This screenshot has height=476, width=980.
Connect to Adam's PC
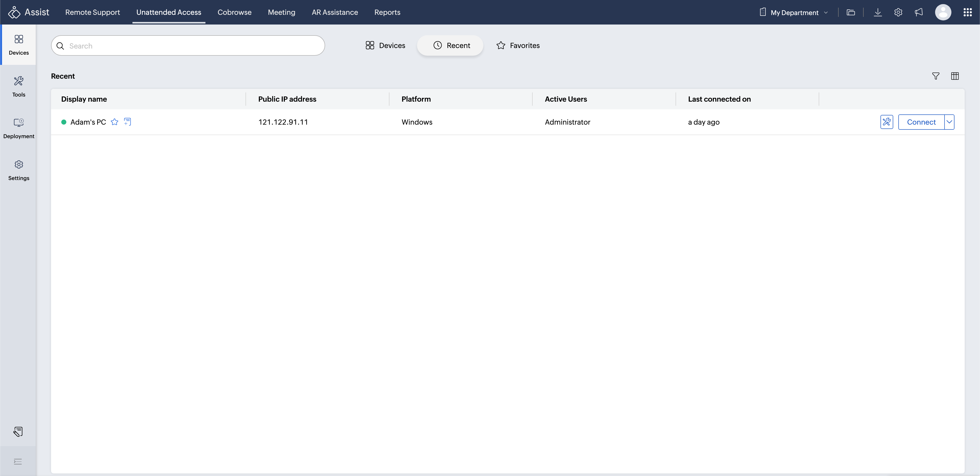coord(921,122)
